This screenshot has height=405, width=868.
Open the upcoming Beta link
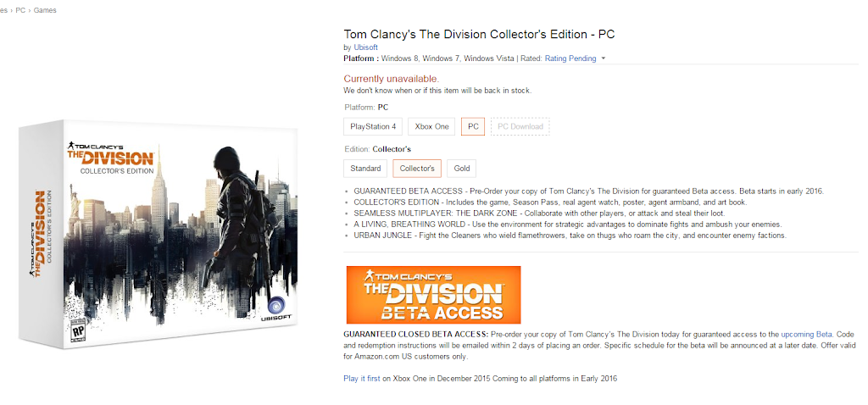(x=807, y=334)
